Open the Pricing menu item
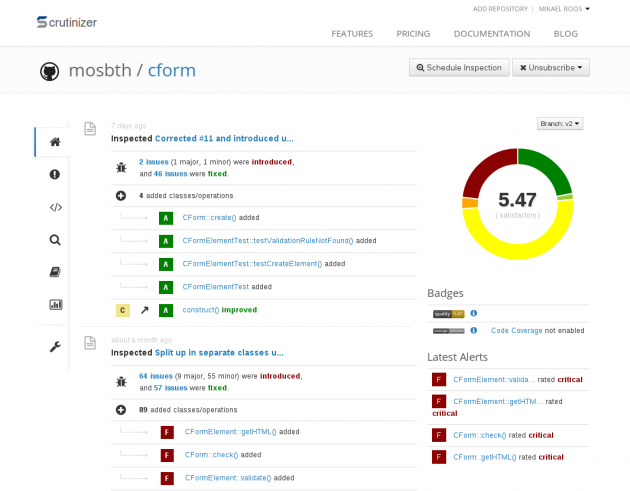This screenshot has width=630, height=491. click(x=413, y=34)
